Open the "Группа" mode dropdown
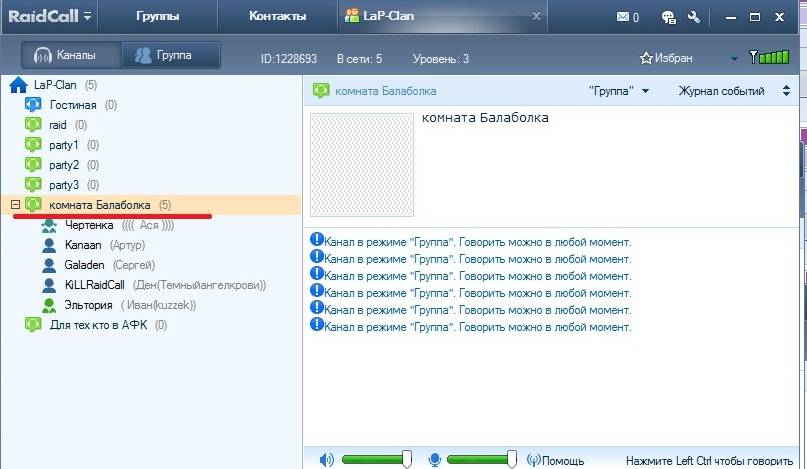Viewport: 807px width, 469px height. point(619,91)
